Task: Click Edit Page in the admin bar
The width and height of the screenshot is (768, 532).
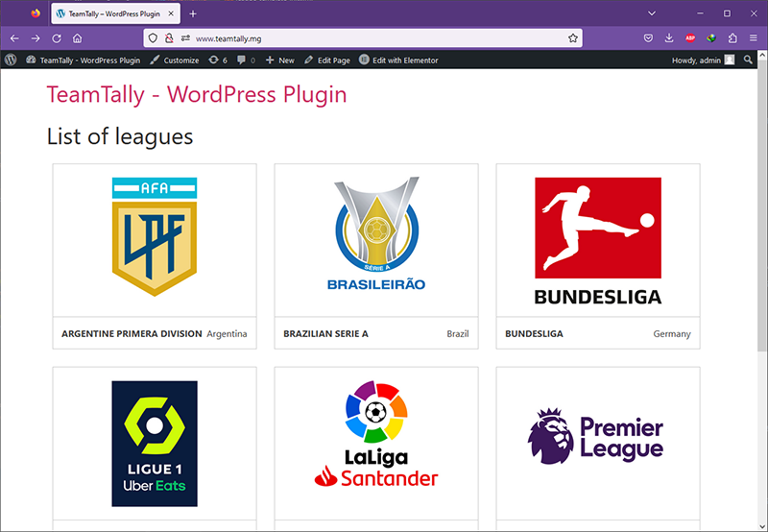Action: 326,60
